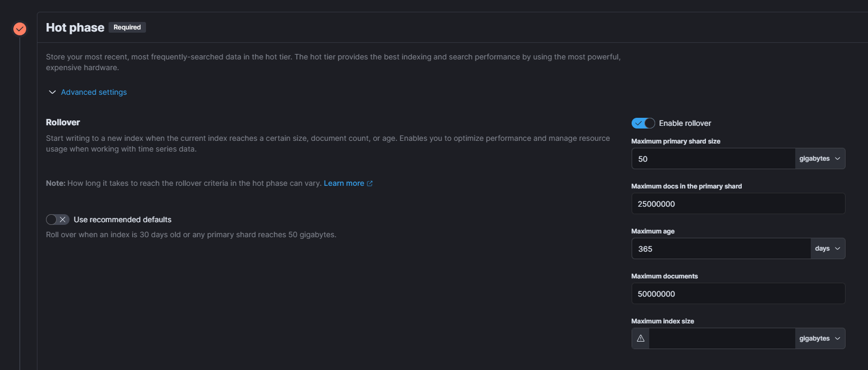Click the Maximum primary shard size field

pos(713,158)
